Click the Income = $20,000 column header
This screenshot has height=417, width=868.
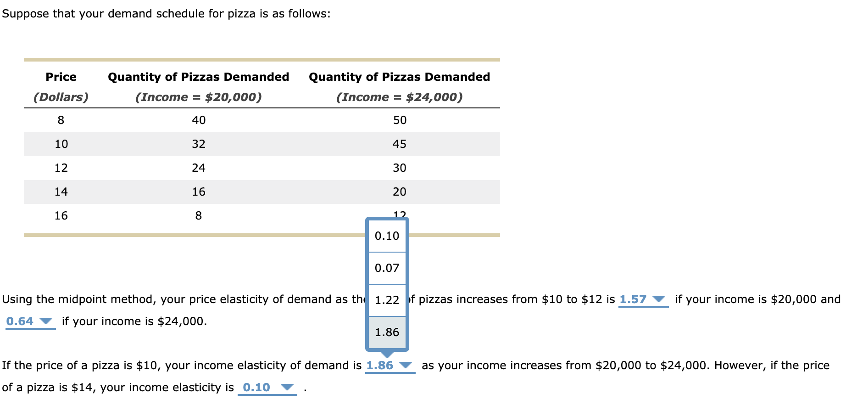199,86
